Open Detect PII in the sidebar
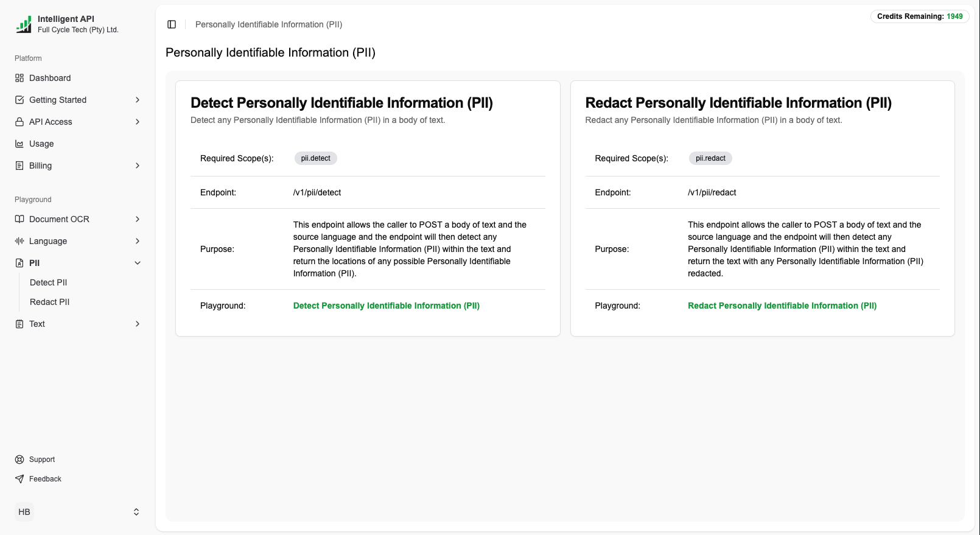 click(x=49, y=282)
